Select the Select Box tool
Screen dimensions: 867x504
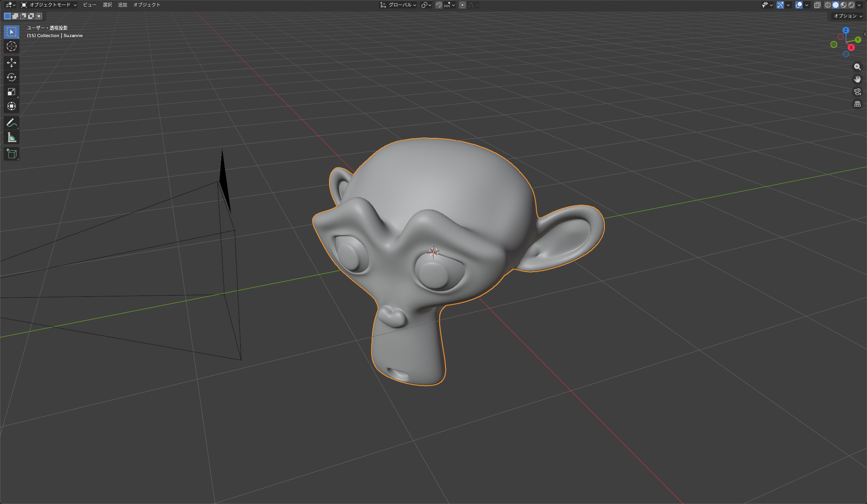pyautogui.click(x=12, y=32)
